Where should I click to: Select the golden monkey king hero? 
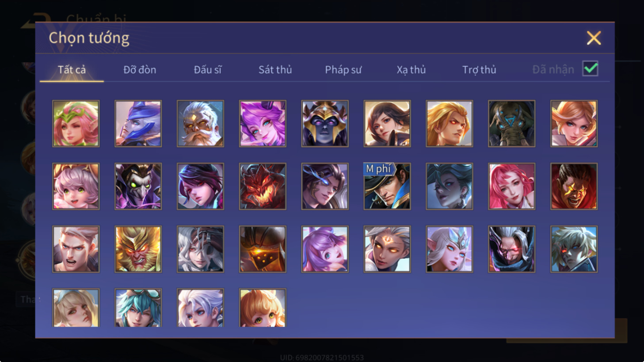point(138,249)
